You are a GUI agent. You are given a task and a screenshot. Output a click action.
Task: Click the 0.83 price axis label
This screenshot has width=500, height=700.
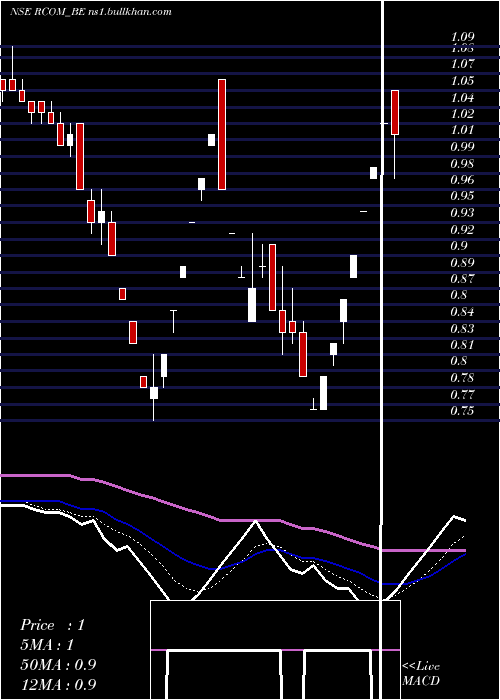tap(462, 328)
